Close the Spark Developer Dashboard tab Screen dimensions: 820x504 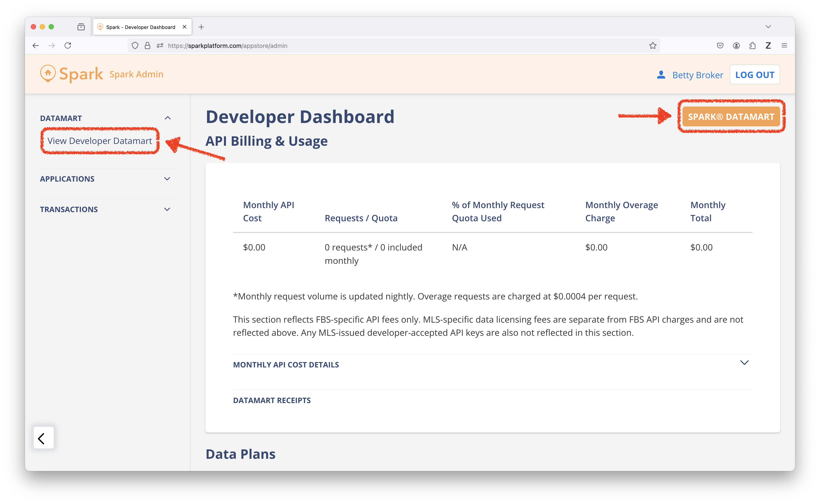[184, 27]
